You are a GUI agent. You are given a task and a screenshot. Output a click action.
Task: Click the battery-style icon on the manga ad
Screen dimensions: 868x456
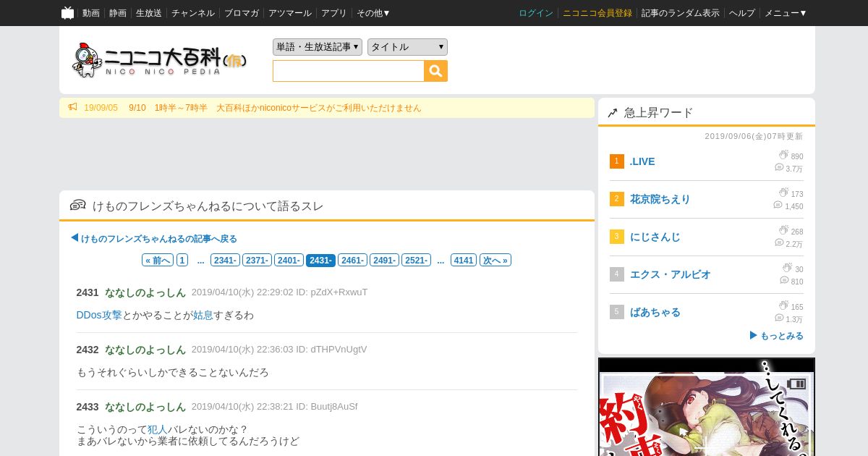click(796, 384)
